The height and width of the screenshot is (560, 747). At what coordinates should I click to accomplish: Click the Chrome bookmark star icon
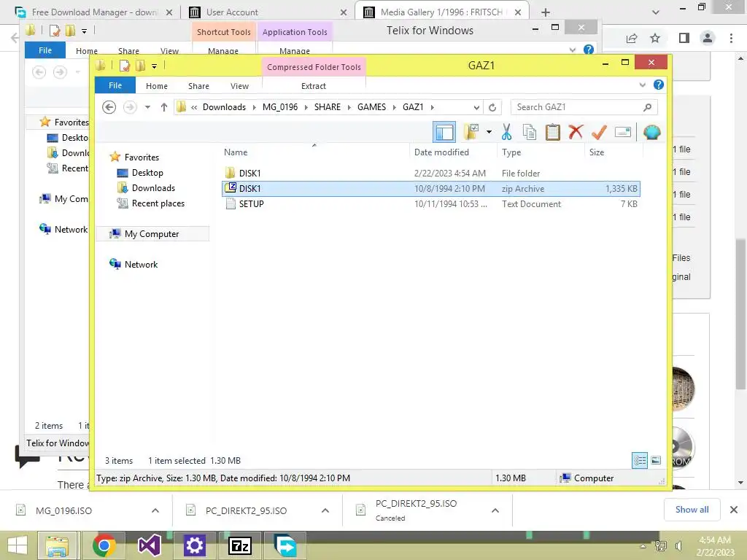coord(655,38)
